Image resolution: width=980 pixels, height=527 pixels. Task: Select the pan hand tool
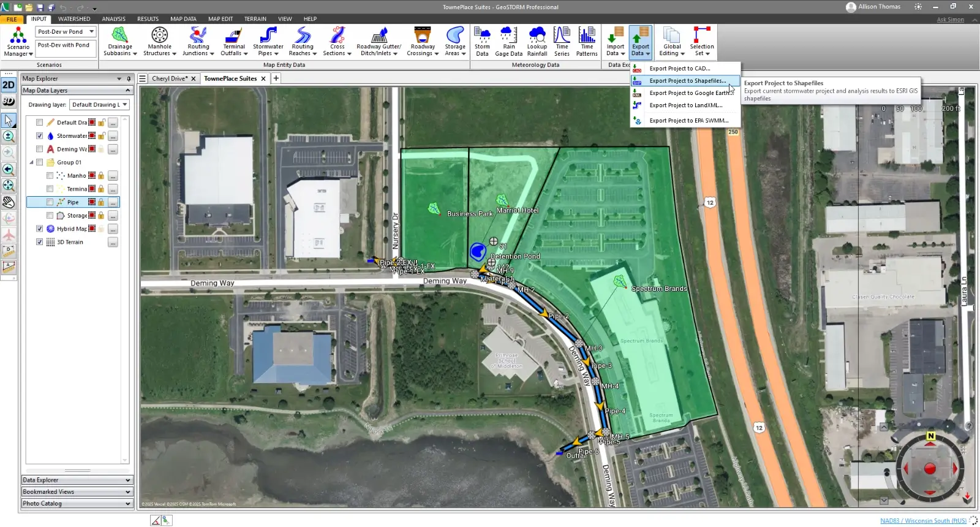pyautogui.click(x=9, y=202)
